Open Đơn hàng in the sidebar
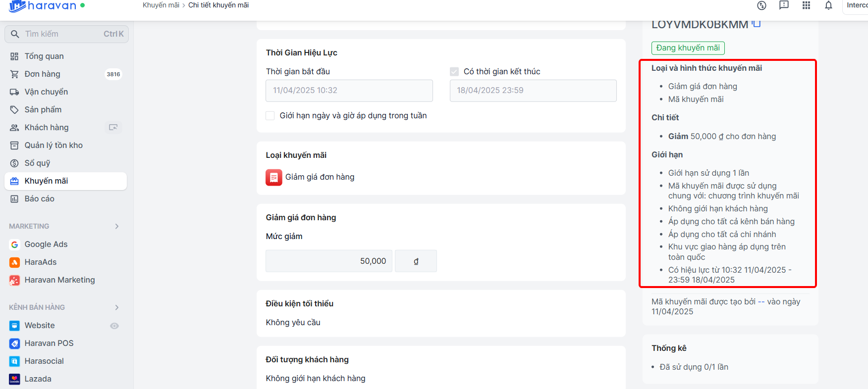This screenshot has height=389, width=868. coord(43,74)
